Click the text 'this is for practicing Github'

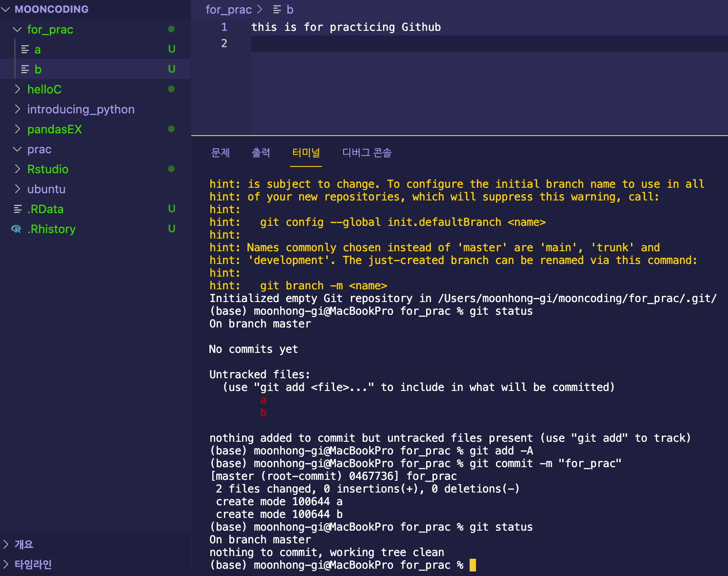[x=346, y=27]
